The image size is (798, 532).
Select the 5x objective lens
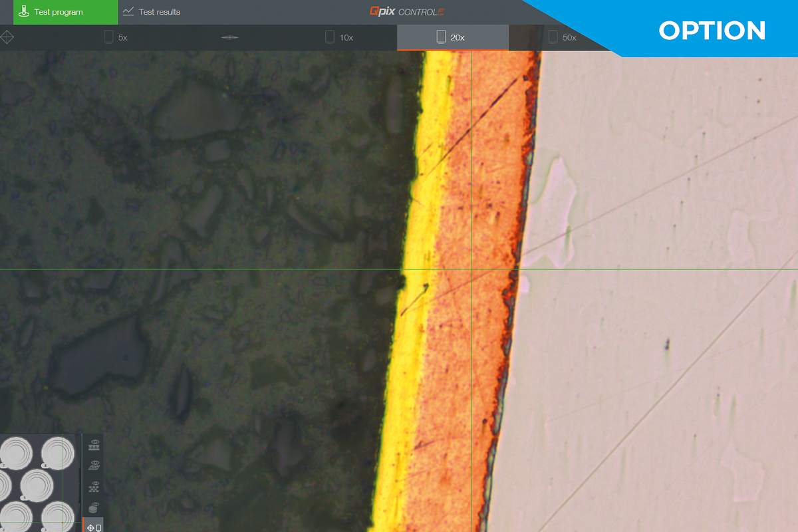116,38
